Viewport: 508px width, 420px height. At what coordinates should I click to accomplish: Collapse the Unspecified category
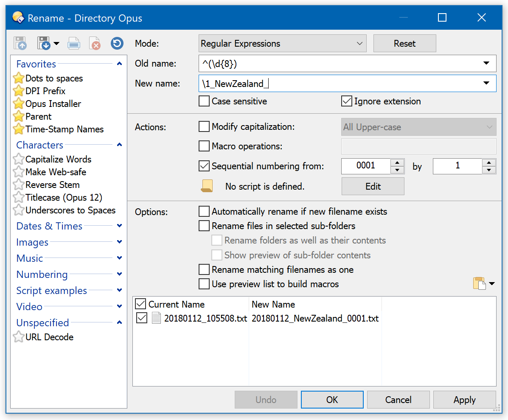click(119, 322)
